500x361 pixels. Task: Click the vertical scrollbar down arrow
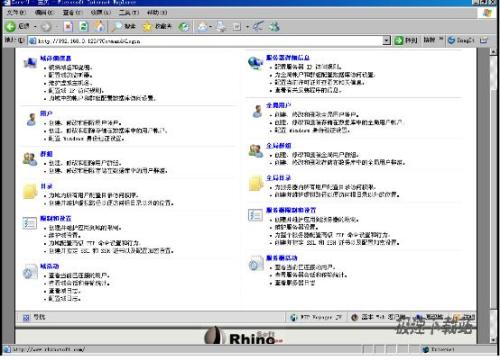coord(494,340)
